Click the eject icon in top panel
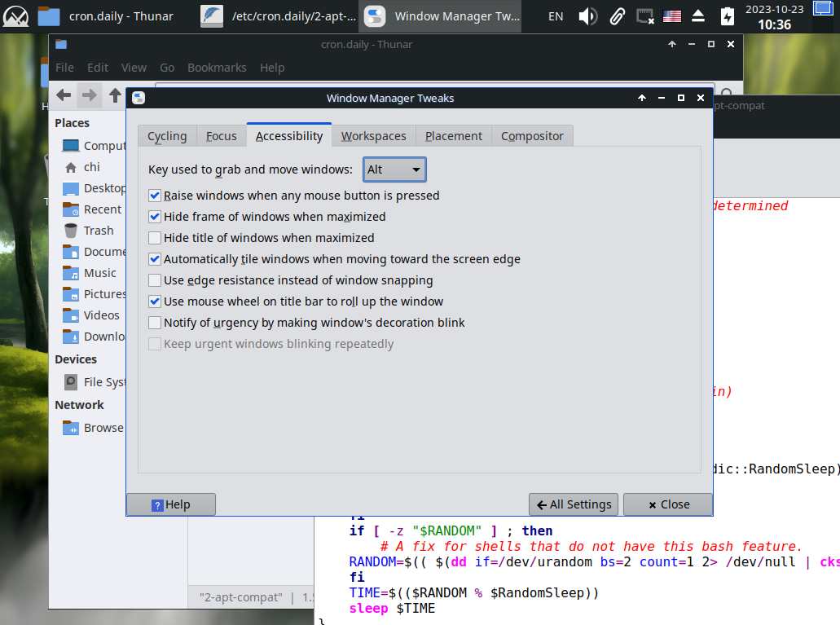This screenshot has height=625, width=840. [698, 15]
